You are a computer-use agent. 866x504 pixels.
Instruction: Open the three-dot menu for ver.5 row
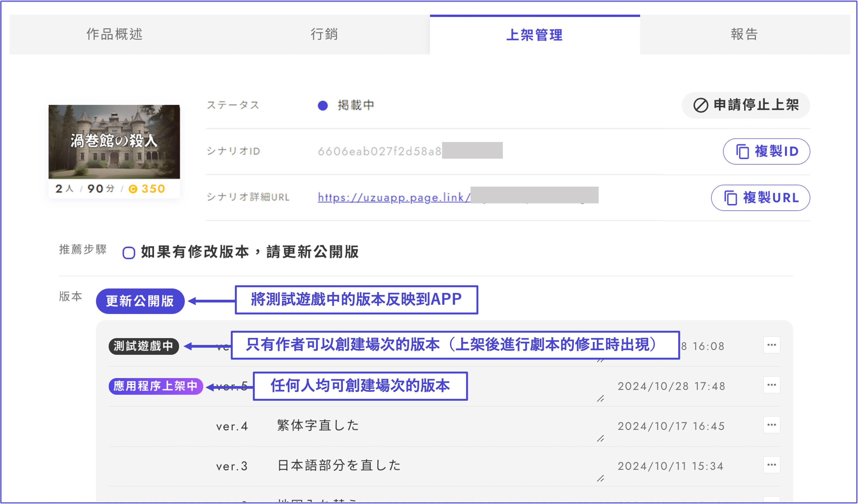[x=772, y=385]
